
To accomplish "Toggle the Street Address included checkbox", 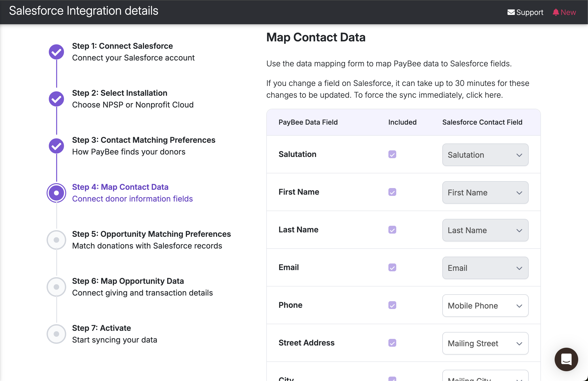I will [x=392, y=343].
